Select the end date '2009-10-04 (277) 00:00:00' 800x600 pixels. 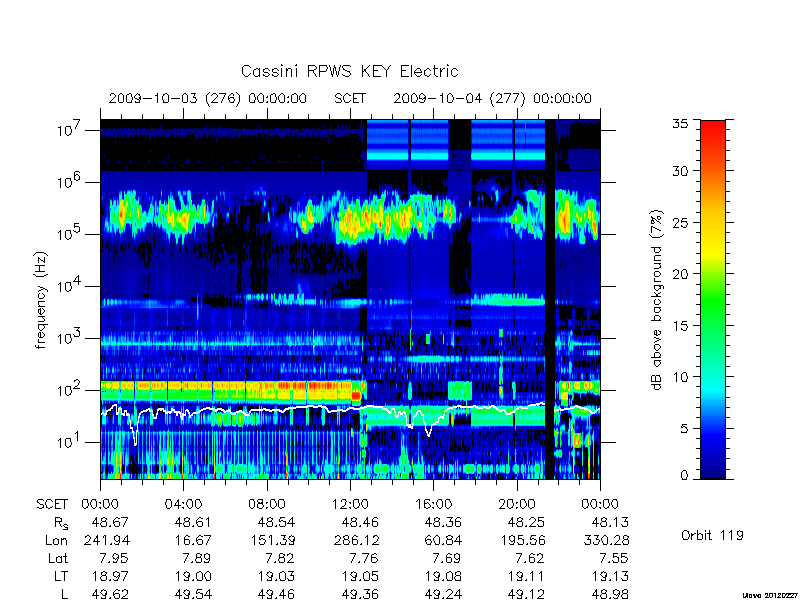(x=492, y=98)
